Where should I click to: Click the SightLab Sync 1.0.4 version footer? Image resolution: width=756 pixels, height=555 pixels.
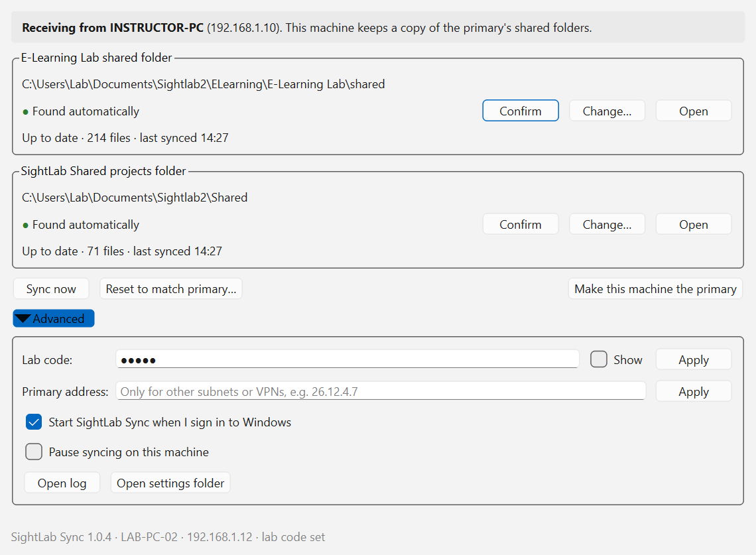click(168, 536)
